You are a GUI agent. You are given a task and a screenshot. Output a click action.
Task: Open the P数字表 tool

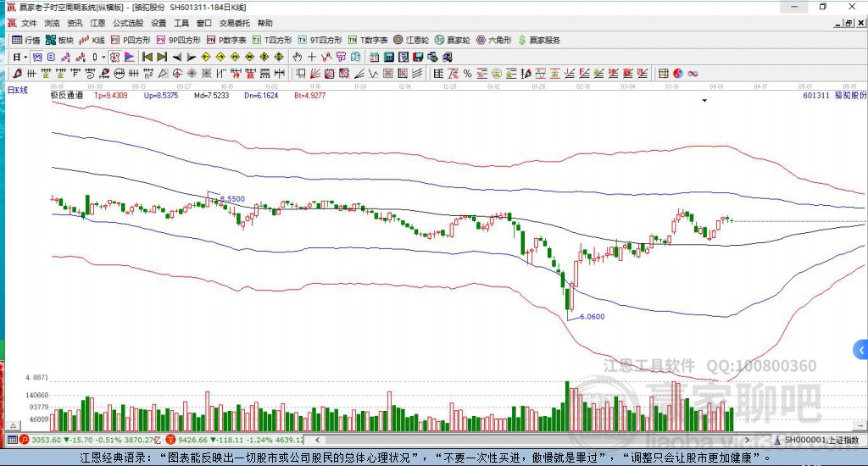tap(226, 40)
